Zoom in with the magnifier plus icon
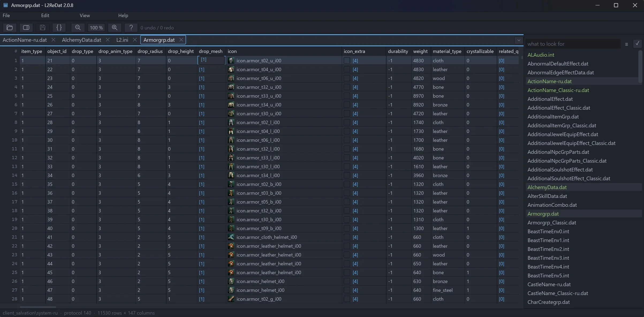This screenshot has height=317, width=644. click(x=115, y=28)
